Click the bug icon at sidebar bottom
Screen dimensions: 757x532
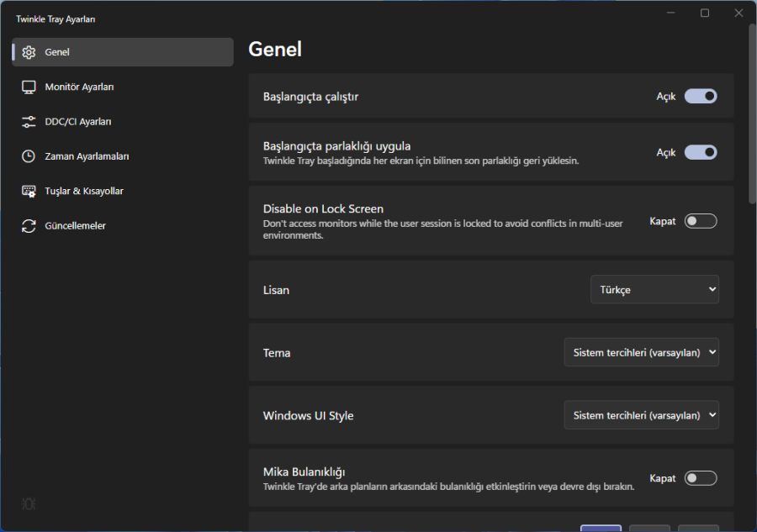click(x=29, y=504)
